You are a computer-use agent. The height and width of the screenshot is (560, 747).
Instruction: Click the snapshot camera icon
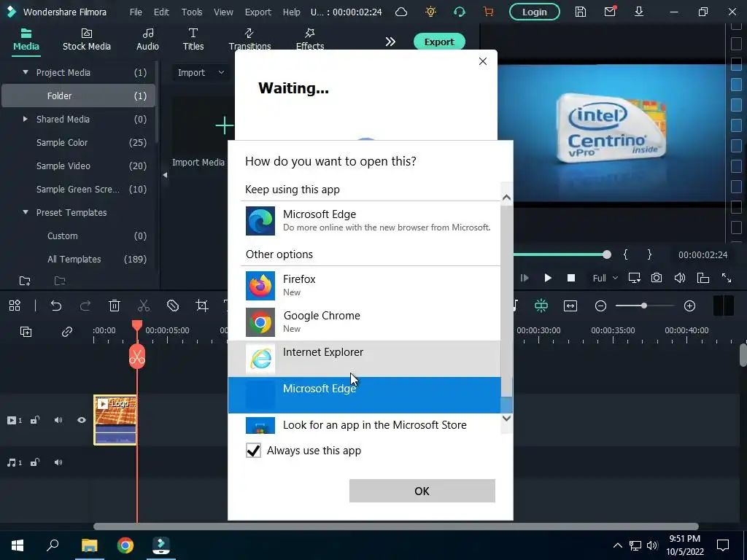pos(657,278)
